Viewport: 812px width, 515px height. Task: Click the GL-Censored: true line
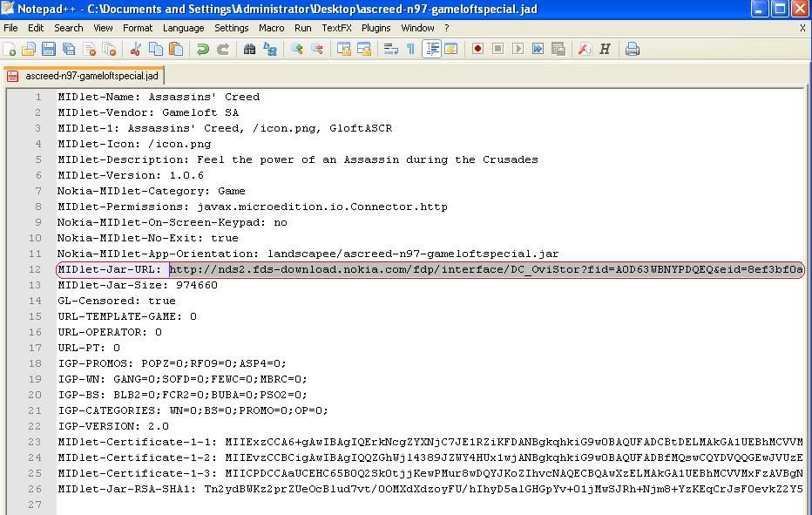(117, 301)
